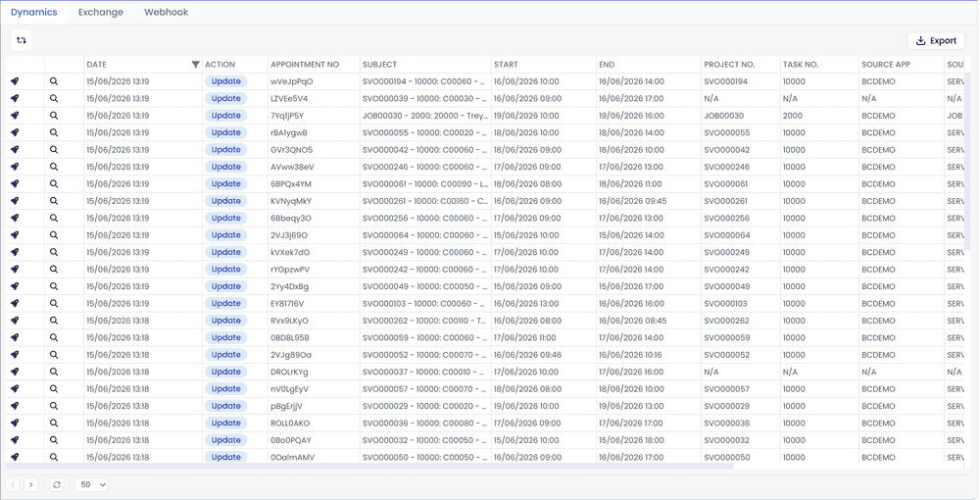
Task: Open details magnifier for 7Yq1jP5Y row
Action: tap(54, 116)
